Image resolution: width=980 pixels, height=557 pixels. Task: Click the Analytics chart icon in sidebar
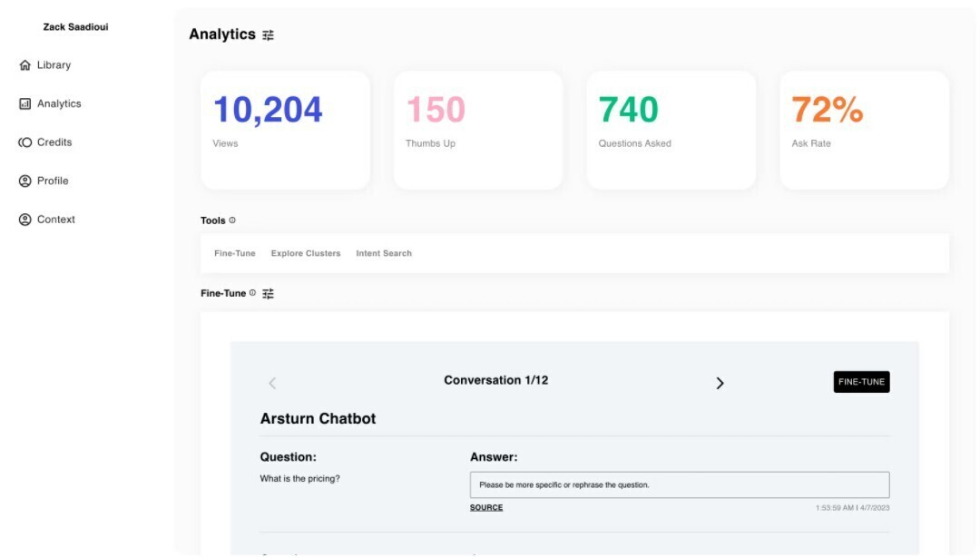coord(25,104)
